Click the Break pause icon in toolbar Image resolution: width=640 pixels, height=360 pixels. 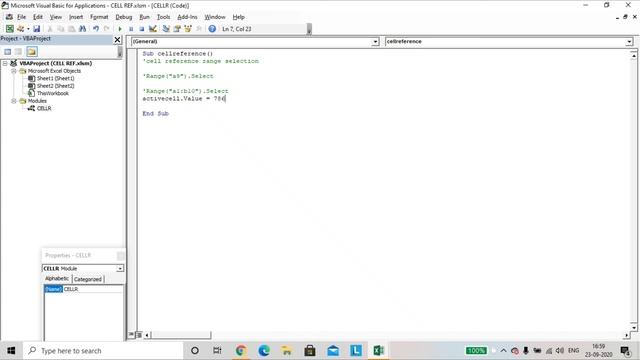pos(131,29)
